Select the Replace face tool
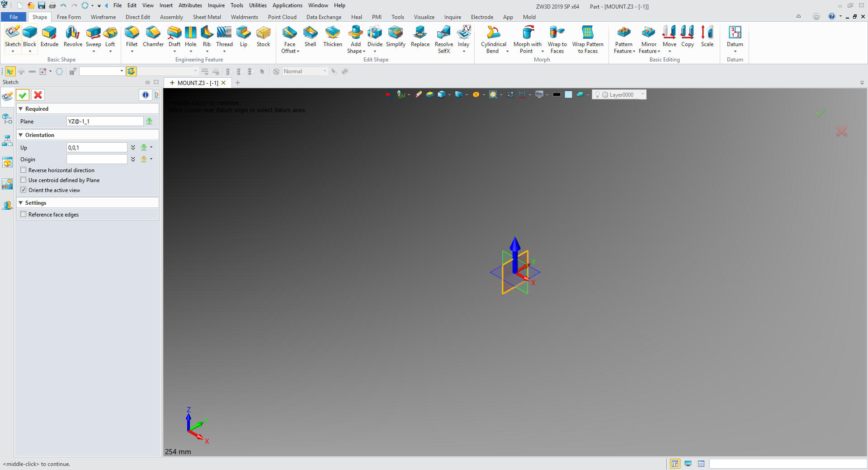The width and height of the screenshot is (868, 470). 420,36
